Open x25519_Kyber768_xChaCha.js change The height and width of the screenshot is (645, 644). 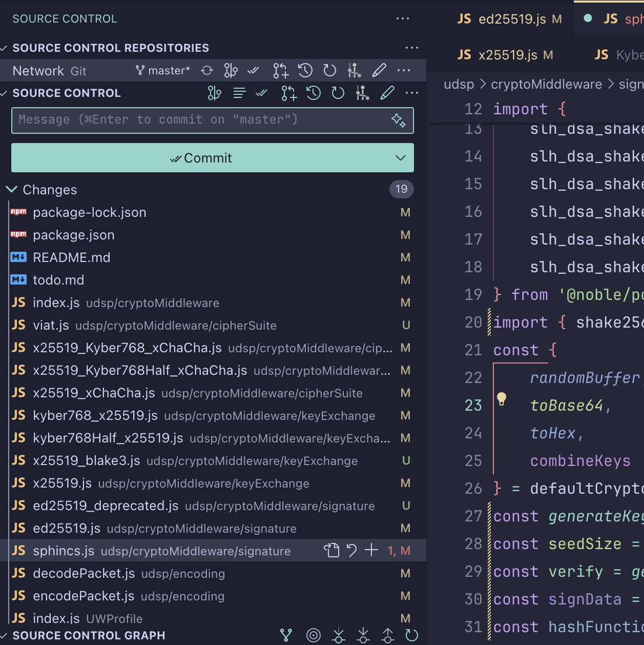click(x=213, y=348)
